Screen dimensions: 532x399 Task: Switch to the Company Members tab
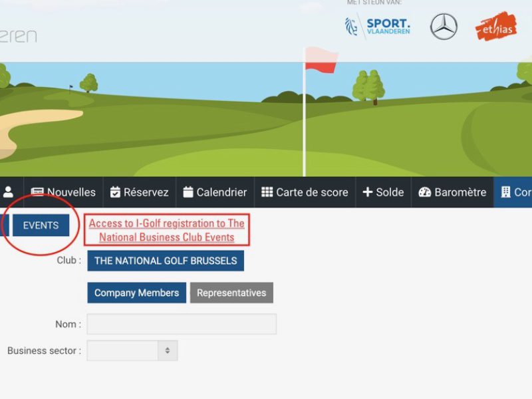[x=136, y=293]
